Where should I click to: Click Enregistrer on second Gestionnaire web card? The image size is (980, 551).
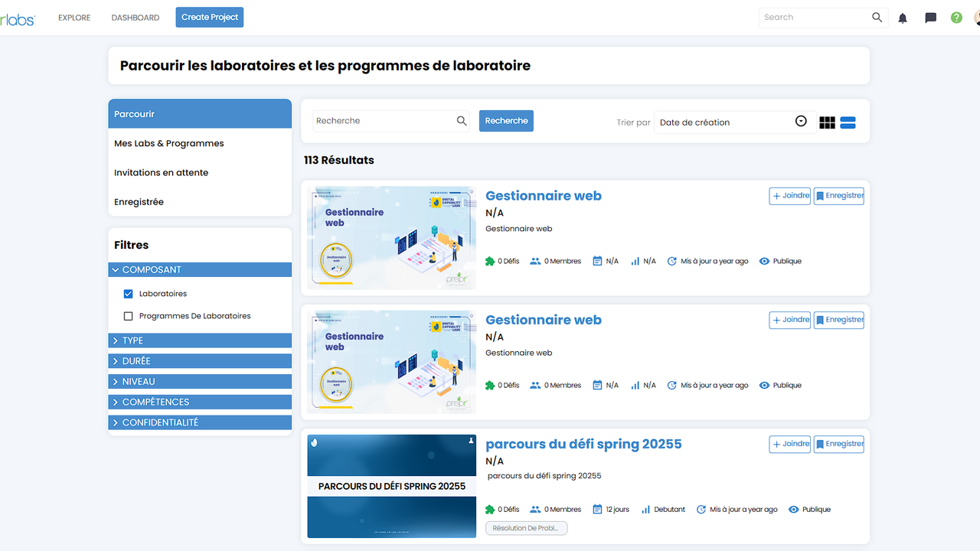(839, 320)
